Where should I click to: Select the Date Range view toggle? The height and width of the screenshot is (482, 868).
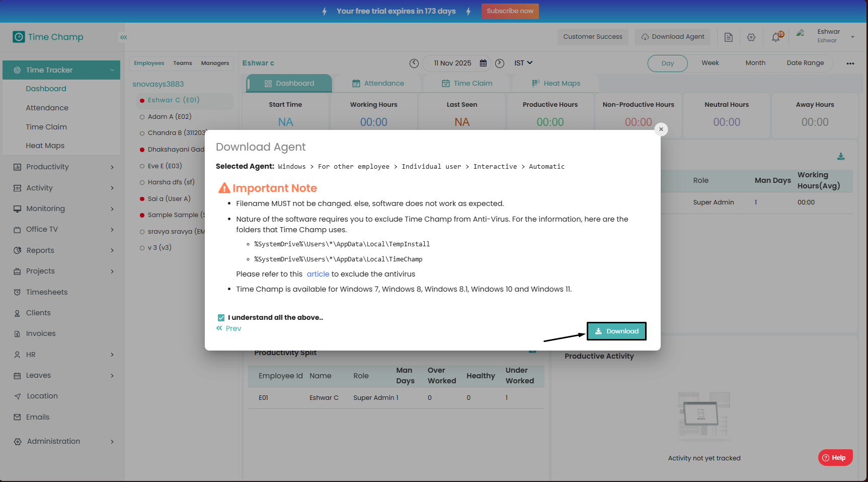pyautogui.click(x=805, y=63)
